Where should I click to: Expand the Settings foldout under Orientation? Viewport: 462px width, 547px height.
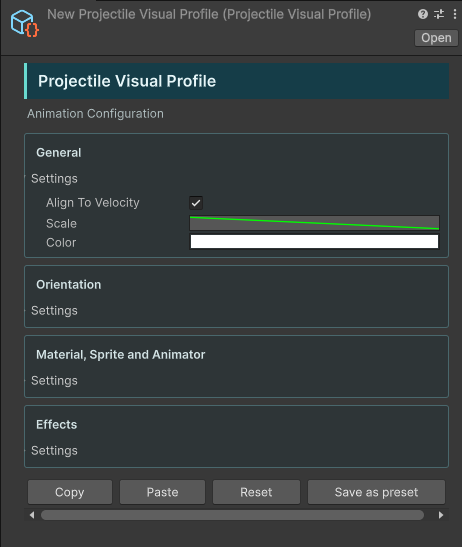tap(54, 310)
